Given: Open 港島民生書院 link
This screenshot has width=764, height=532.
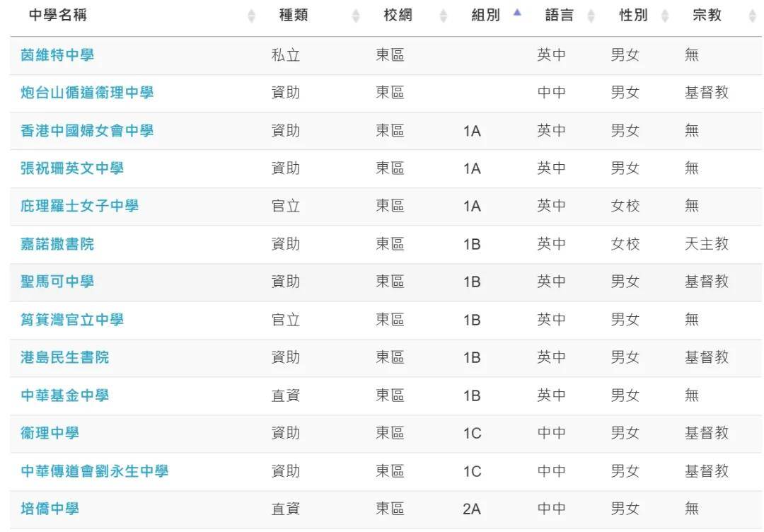Looking at the screenshot, I should click(x=65, y=357).
